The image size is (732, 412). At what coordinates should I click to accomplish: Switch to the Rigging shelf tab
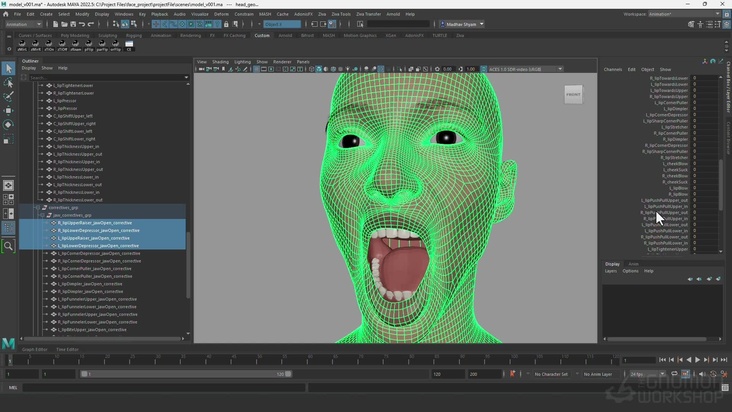coord(134,35)
